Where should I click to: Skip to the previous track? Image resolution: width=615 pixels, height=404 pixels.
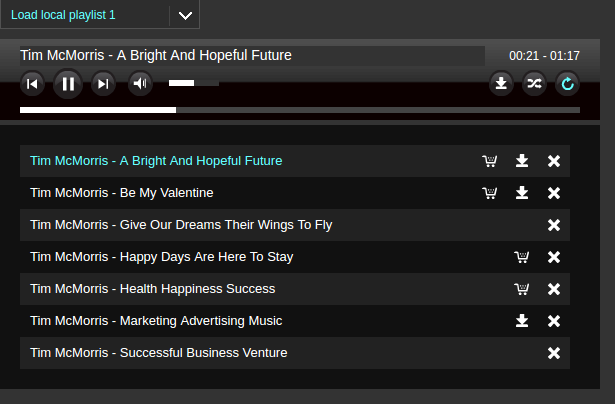pos(33,84)
